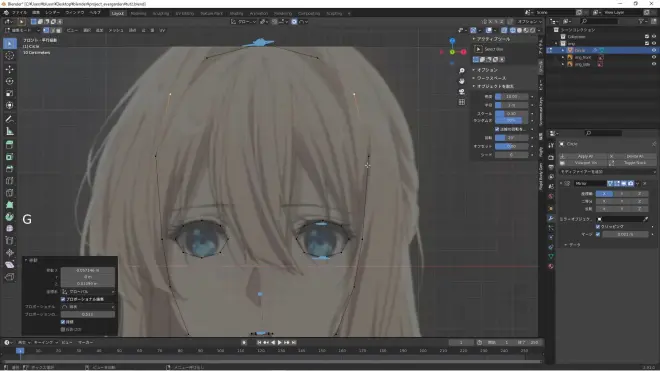
Task: Open Material properties tab icon
Action: (x=551, y=266)
